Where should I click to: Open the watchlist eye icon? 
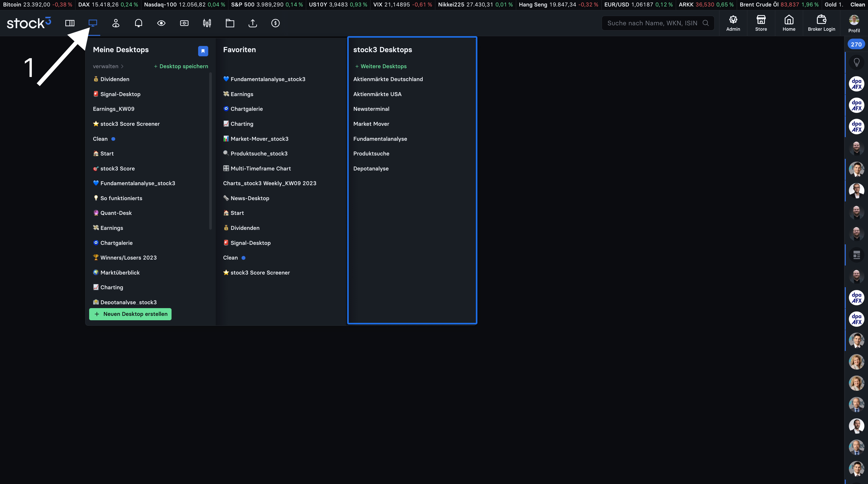[x=161, y=23]
